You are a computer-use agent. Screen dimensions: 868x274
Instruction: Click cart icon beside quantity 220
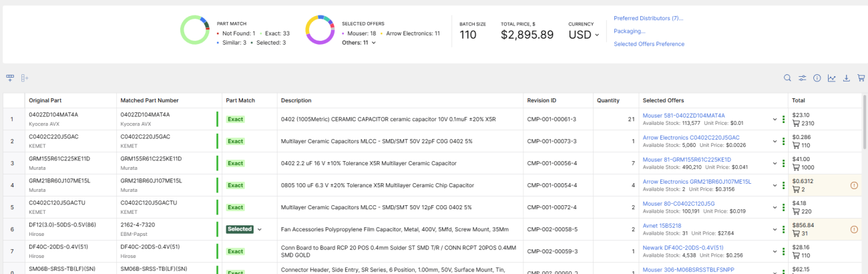coord(795,212)
